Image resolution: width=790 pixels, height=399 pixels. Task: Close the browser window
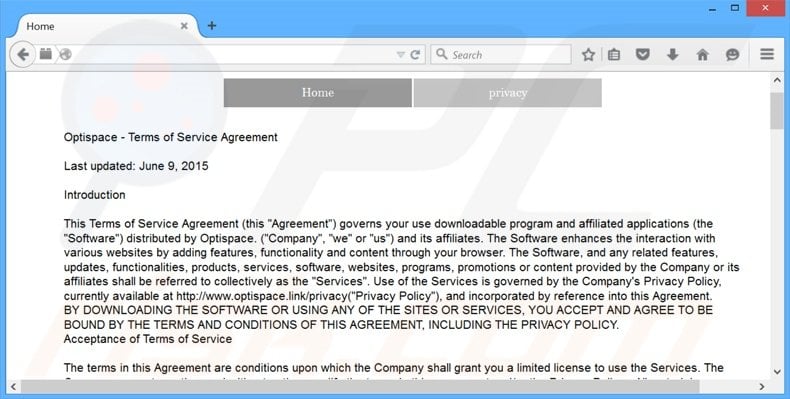[766, 8]
